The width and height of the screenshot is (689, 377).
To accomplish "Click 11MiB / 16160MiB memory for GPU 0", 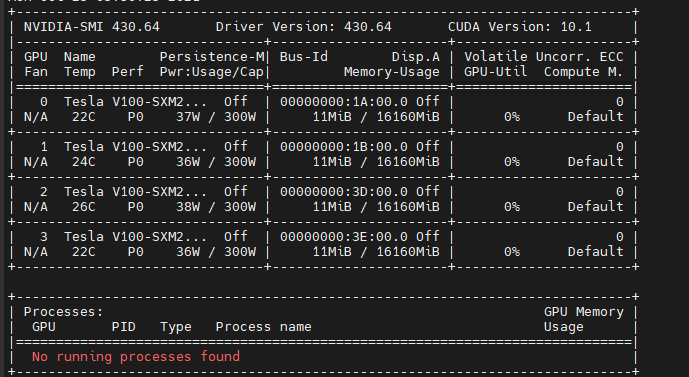I will tap(376, 117).
